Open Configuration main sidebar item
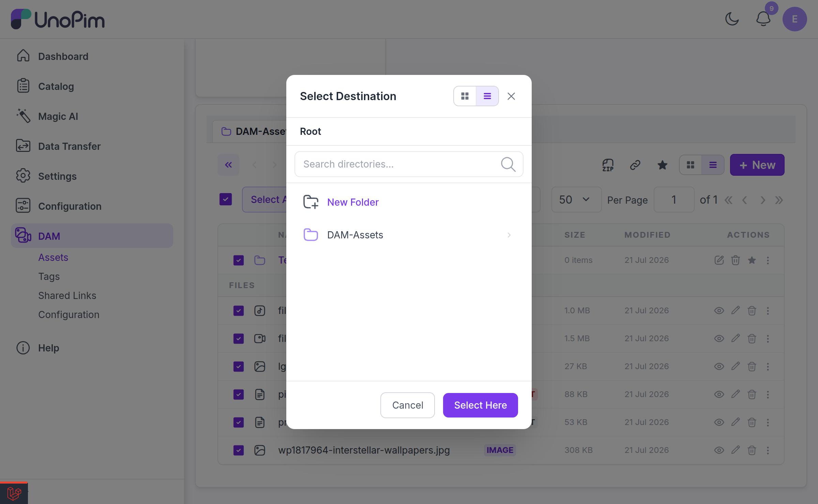This screenshot has height=504, width=818. pos(92,206)
